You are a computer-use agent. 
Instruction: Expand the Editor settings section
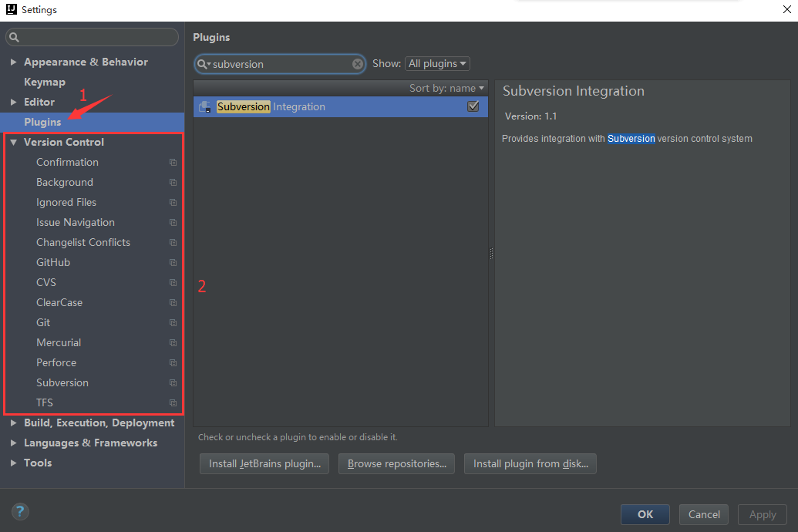(13, 102)
